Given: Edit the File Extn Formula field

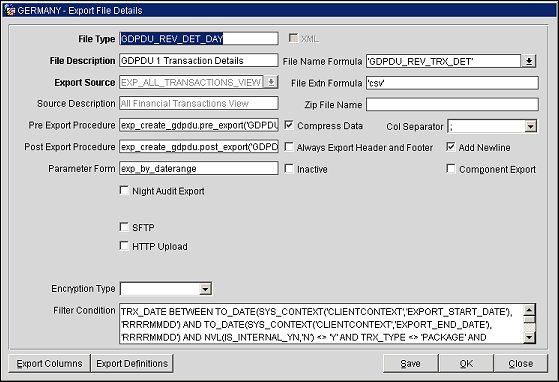Looking at the screenshot, I should [452, 83].
